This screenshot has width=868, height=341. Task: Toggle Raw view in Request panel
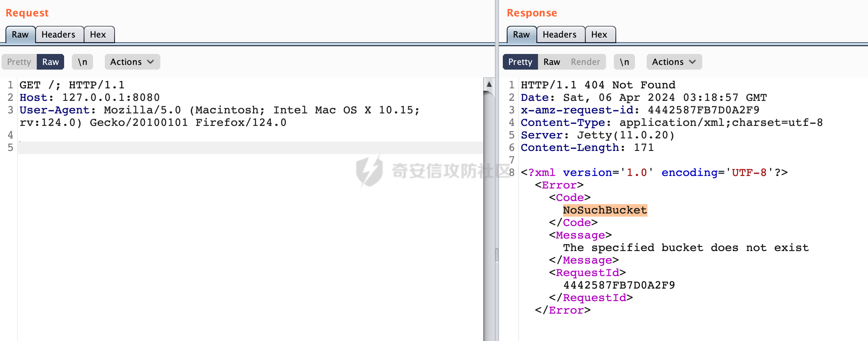(x=50, y=62)
